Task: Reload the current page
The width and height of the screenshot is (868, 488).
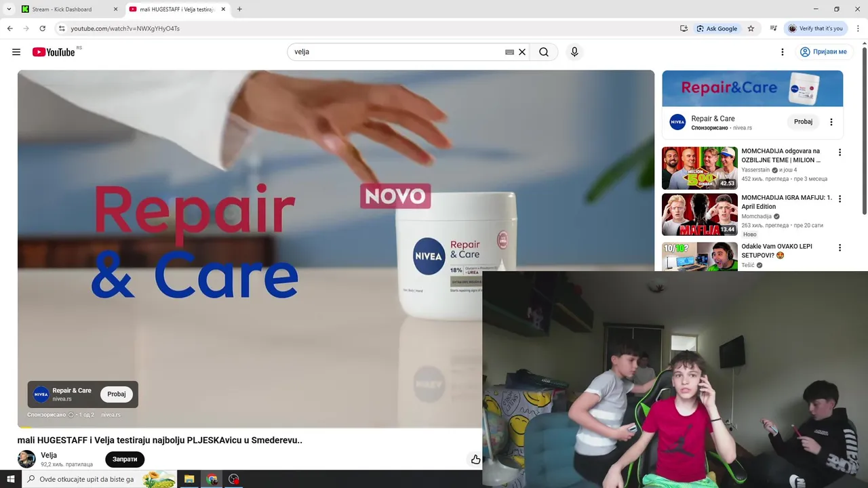Action: pyautogui.click(x=42, y=28)
